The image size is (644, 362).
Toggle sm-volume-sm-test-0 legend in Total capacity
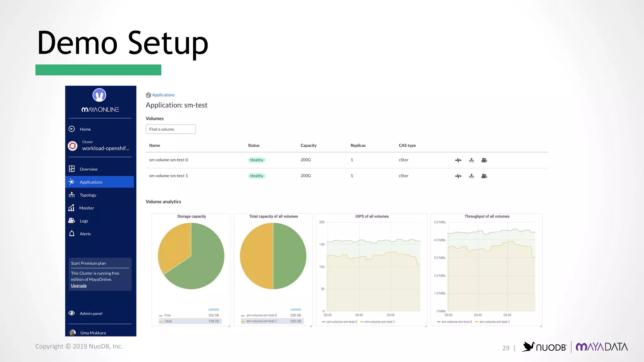tap(261, 315)
